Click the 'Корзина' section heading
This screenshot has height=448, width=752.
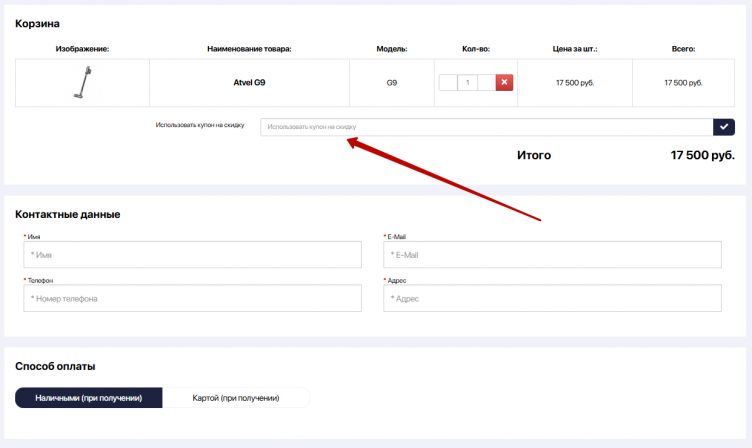[36, 23]
